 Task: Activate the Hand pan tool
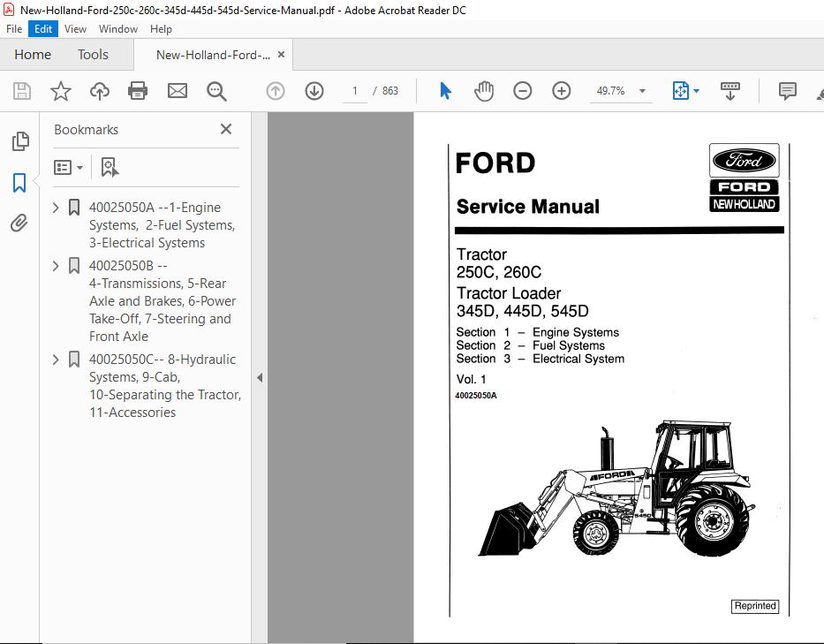pyautogui.click(x=483, y=91)
